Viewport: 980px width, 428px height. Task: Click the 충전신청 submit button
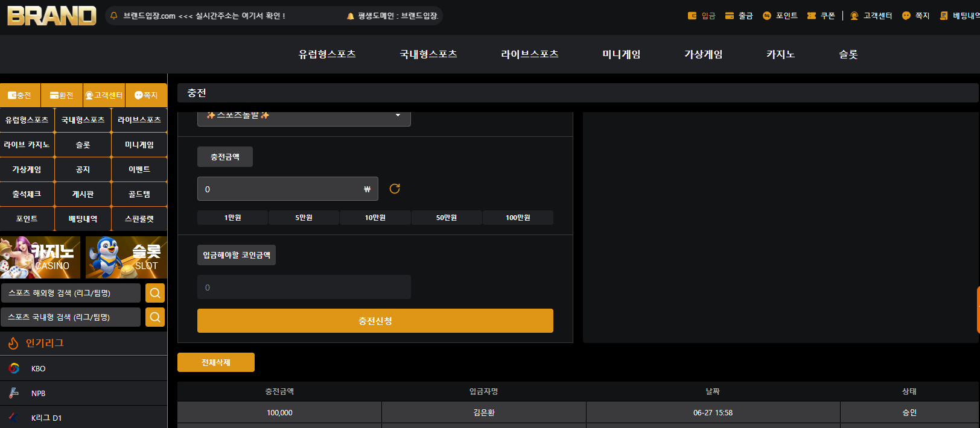375,321
